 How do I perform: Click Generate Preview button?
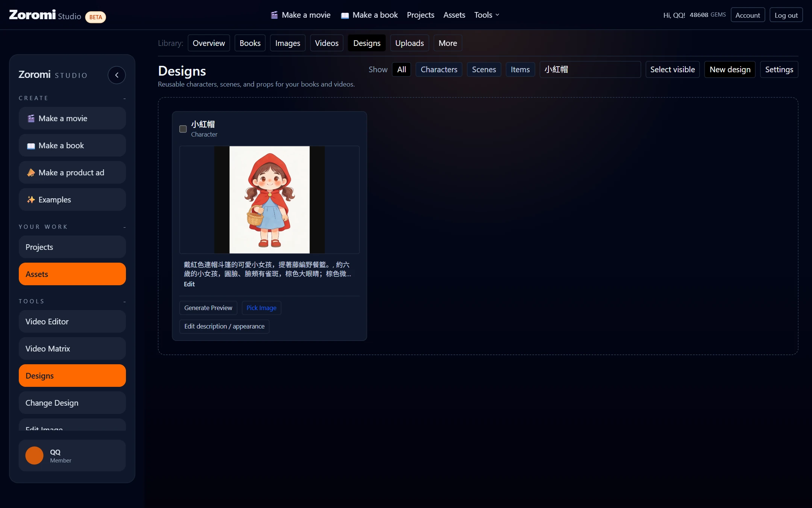tap(208, 308)
